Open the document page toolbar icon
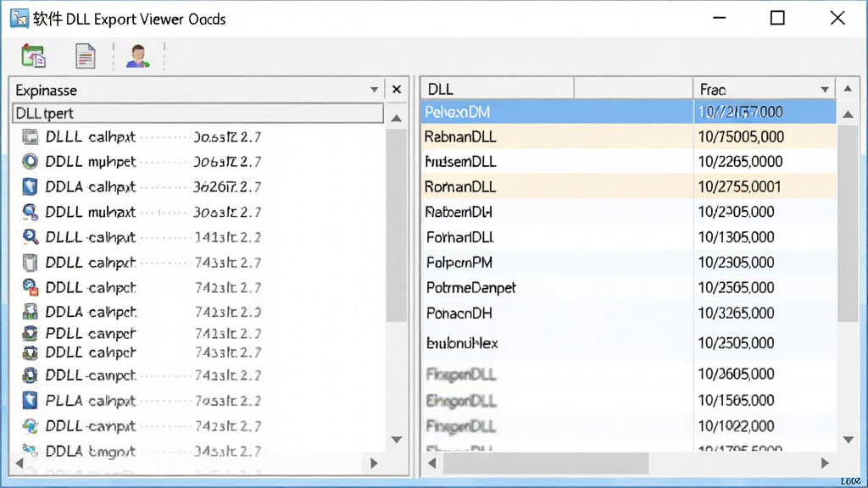This screenshot has height=488, width=868. coord(86,56)
